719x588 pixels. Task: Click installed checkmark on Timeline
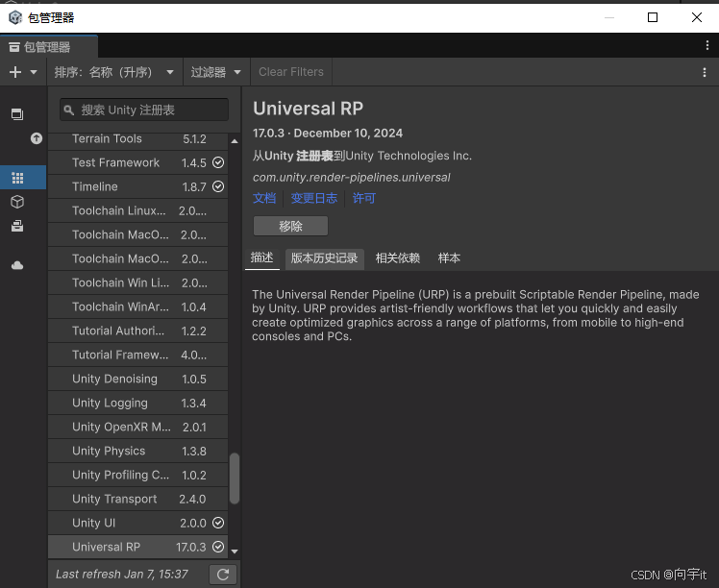click(218, 186)
